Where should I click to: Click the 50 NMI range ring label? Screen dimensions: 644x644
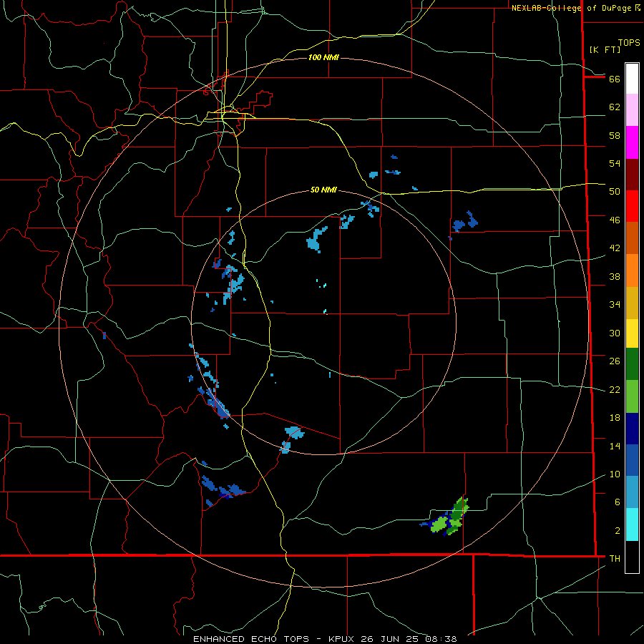pyautogui.click(x=323, y=190)
